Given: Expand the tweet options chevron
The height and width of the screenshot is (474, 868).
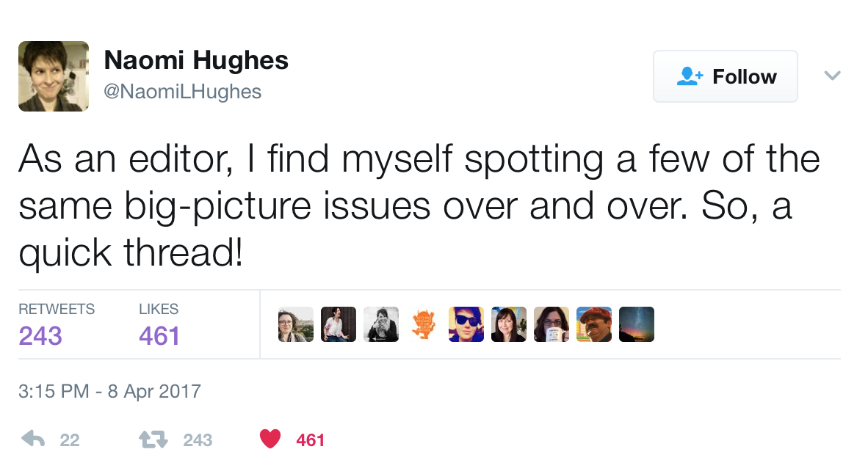Looking at the screenshot, I should click(832, 76).
